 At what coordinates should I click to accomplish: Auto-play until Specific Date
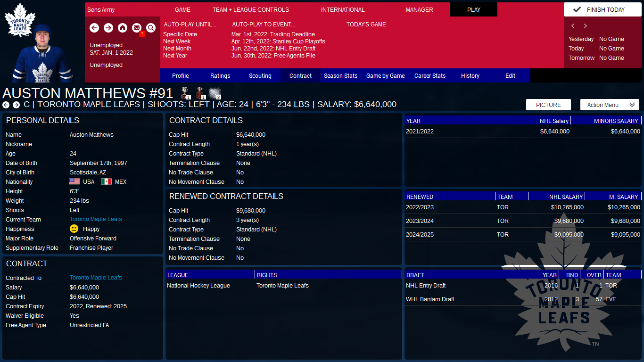pyautogui.click(x=180, y=34)
